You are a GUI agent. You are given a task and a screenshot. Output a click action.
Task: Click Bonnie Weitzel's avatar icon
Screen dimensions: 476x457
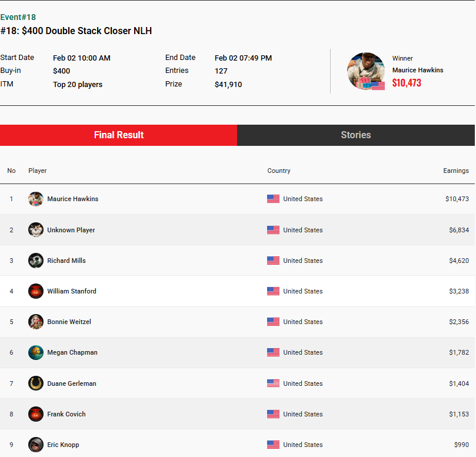click(36, 322)
